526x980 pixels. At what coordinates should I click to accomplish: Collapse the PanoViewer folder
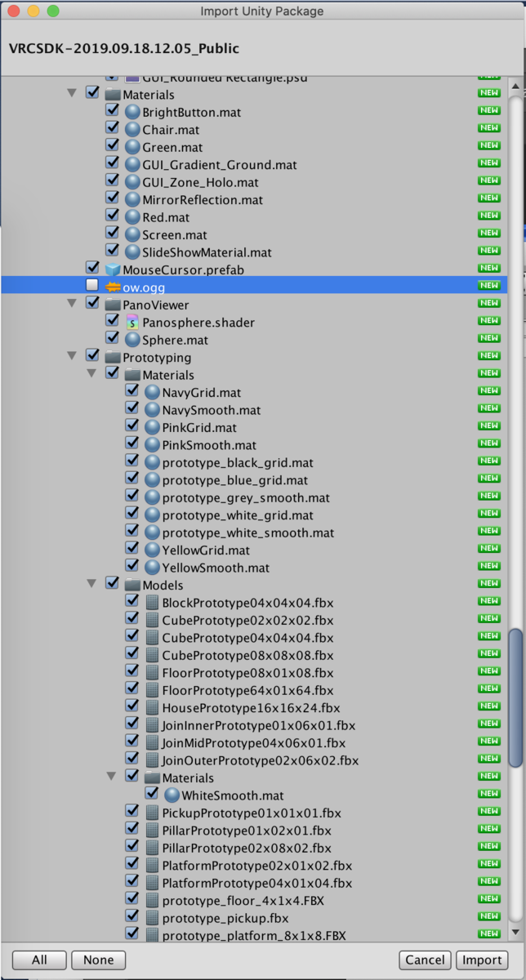click(x=72, y=304)
